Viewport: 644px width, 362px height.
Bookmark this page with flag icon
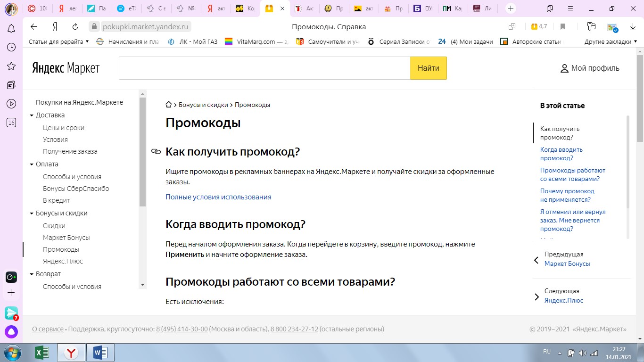[x=562, y=27]
